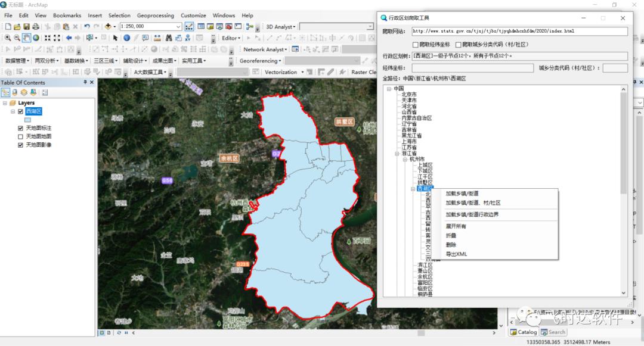The image size is (644, 346).
Task: Uncheck the 天地图标注 layer checkbox
Action: point(21,128)
